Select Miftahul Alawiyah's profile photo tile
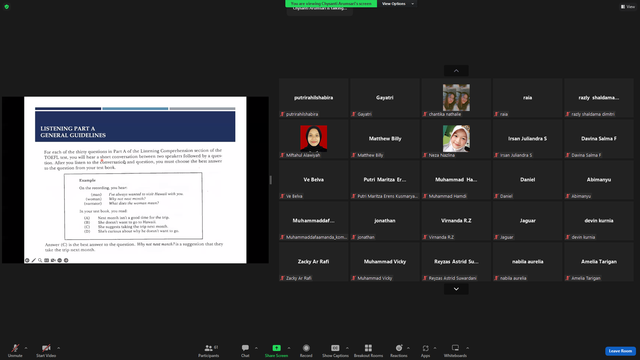640x360 pixels. tap(313, 139)
